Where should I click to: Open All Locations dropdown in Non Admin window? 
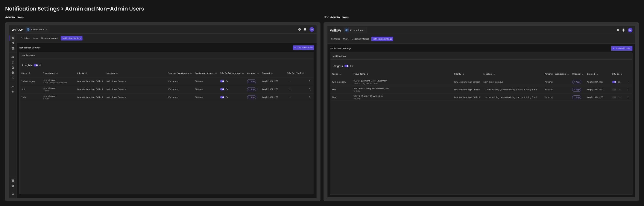click(355, 30)
